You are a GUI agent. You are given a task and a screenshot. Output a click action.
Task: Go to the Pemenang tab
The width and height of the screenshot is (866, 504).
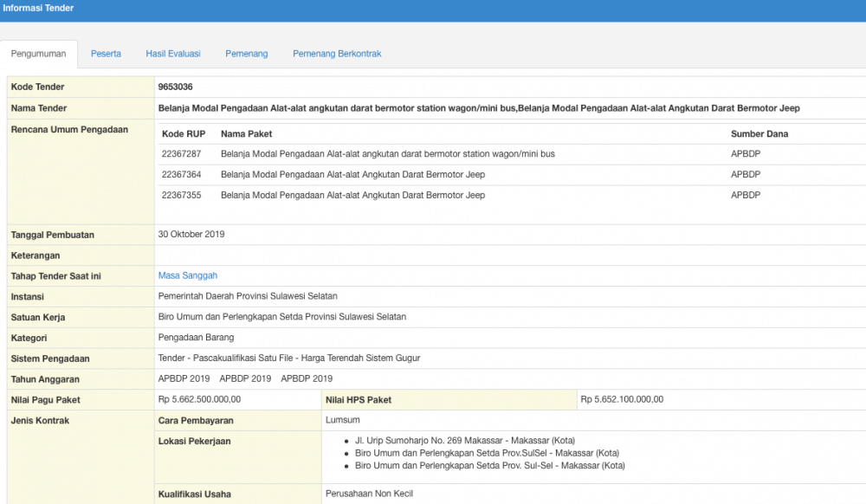click(247, 54)
